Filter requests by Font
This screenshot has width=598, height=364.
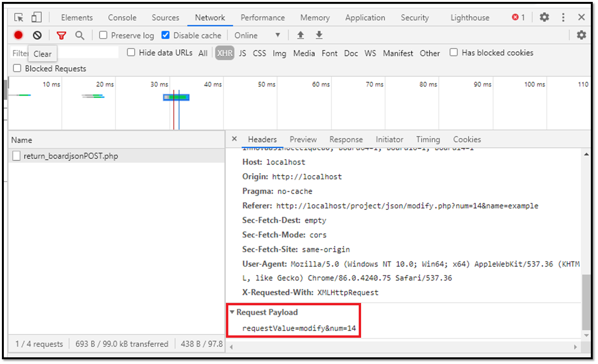coord(330,53)
